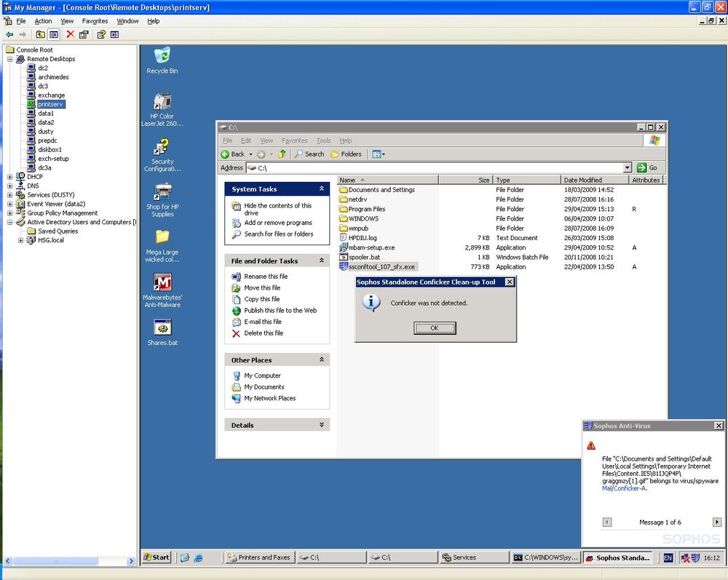Click OK in Conficker Clean-up dialog
This screenshot has width=728, height=580.
coord(435,328)
